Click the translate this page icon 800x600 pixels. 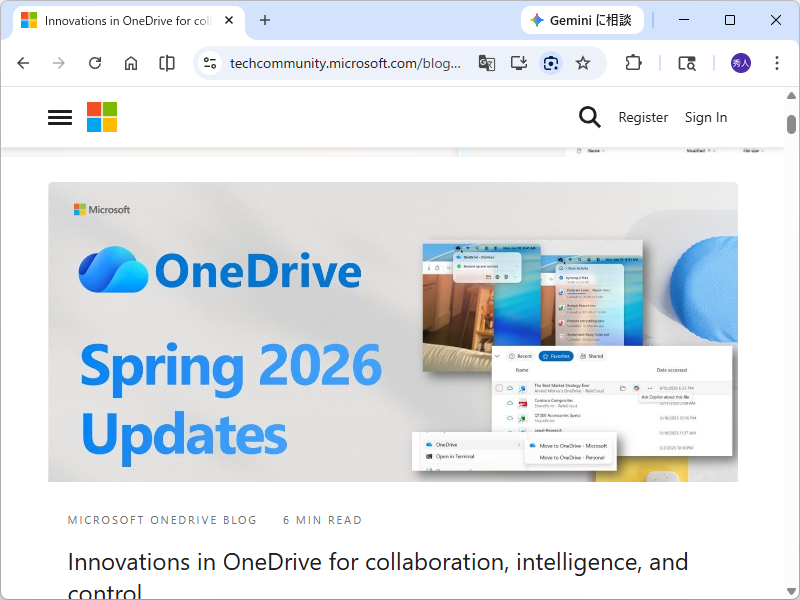coord(487,63)
